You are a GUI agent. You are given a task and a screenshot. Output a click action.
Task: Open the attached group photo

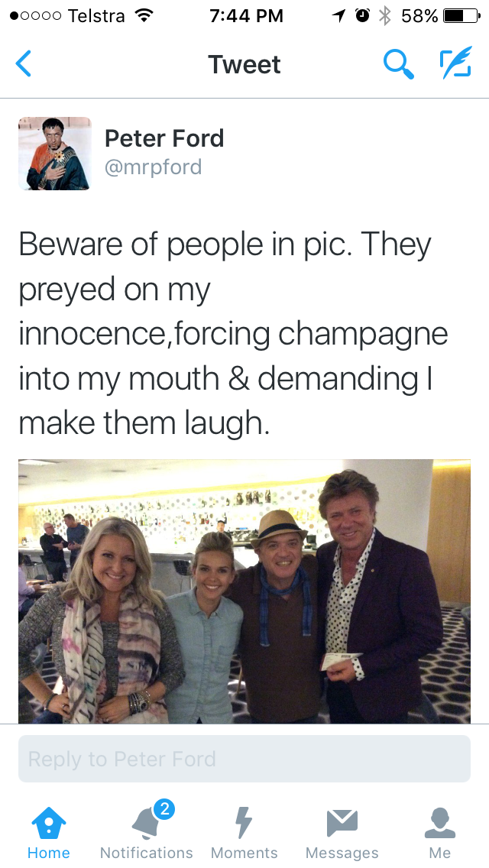244,591
